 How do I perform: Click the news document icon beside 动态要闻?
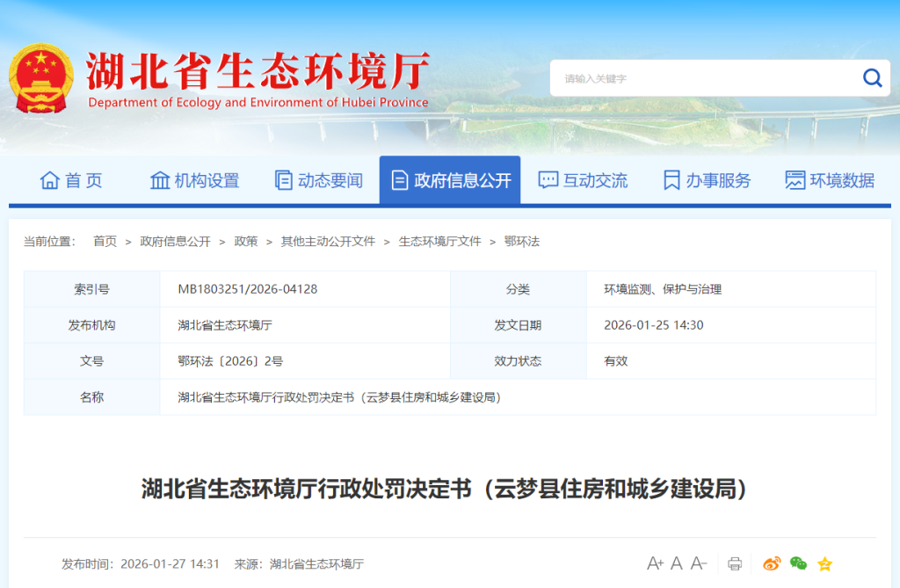(284, 180)
